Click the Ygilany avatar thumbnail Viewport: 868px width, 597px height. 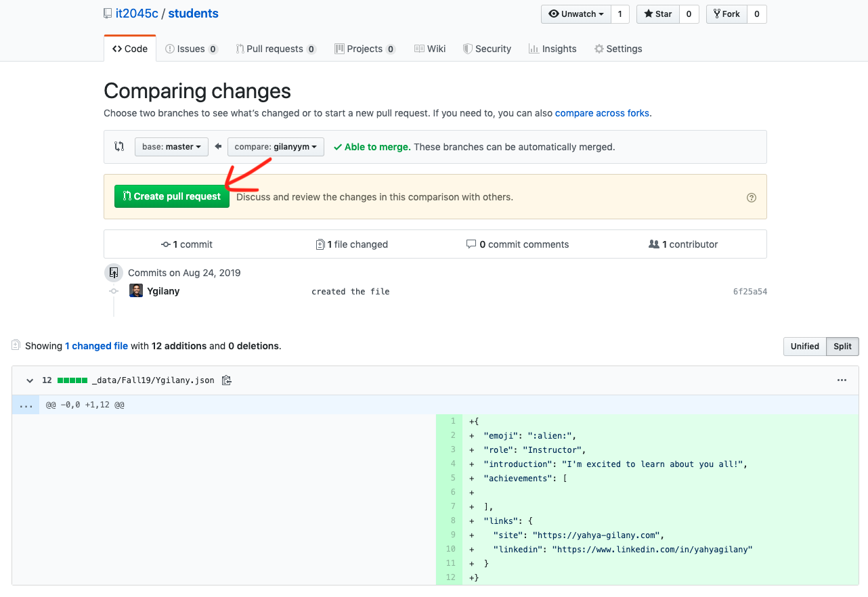pos(136,290)
